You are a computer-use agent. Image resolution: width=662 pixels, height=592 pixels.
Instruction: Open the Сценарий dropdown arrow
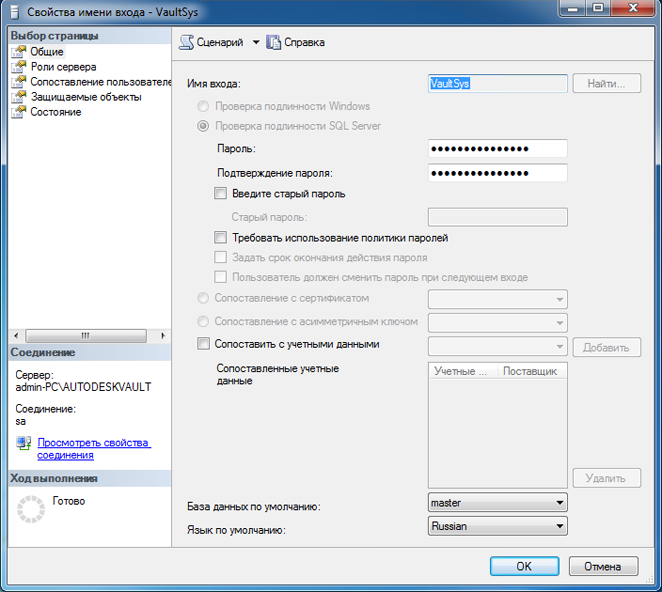coord(256,42)
